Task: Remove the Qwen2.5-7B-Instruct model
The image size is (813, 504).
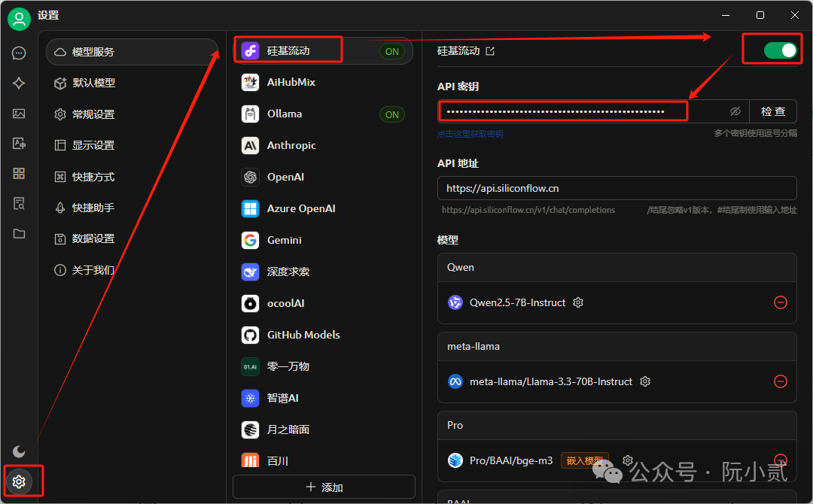Action: [781, 302]
